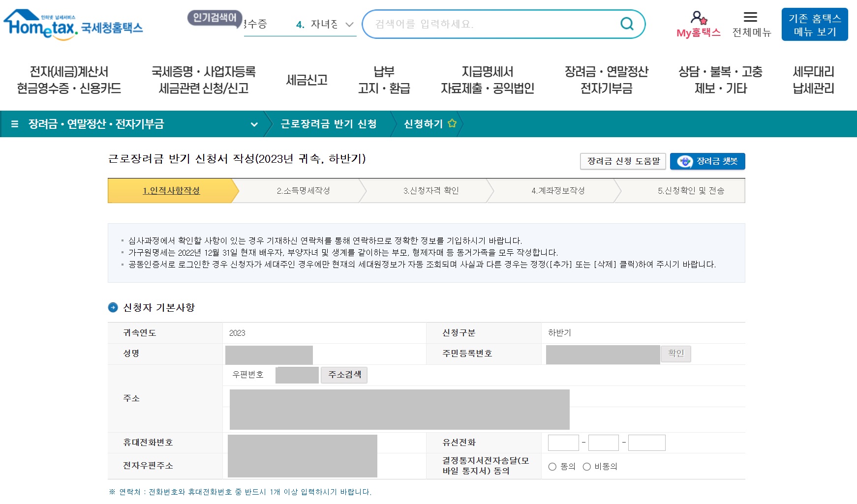Open the 세금신고 menu
The height and width of the screenshot is (504, 857).
coord(307,80)
